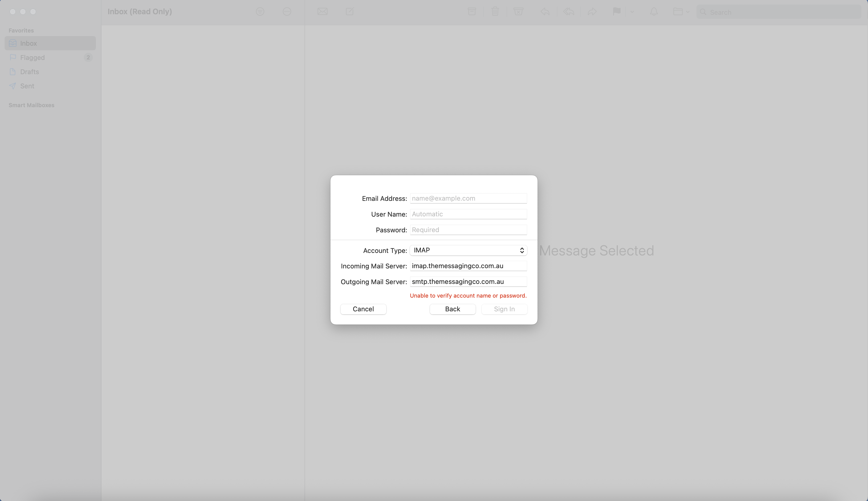Click the Get Mail envelope icon
Viewport: 868px width, 501px height.
tap(322, 12)
